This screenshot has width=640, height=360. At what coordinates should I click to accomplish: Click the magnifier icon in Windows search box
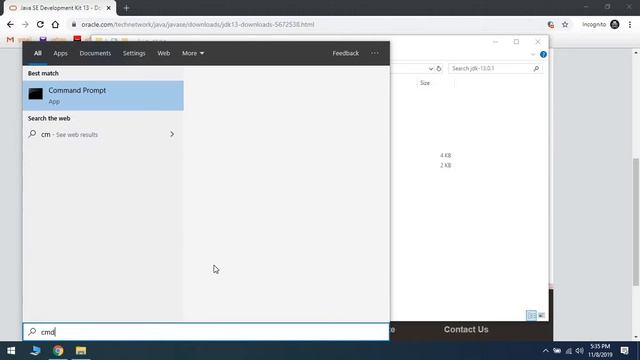pos(32,331)
